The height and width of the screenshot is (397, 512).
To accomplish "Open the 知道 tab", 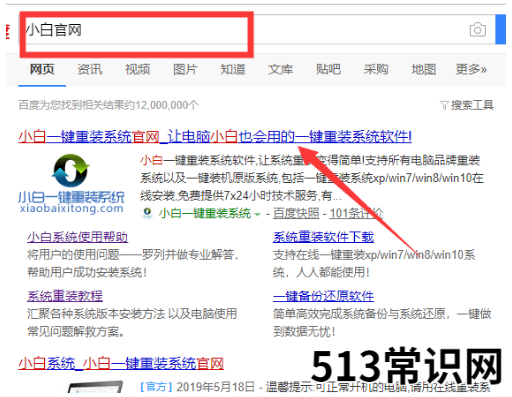I will tap(233, 69).
